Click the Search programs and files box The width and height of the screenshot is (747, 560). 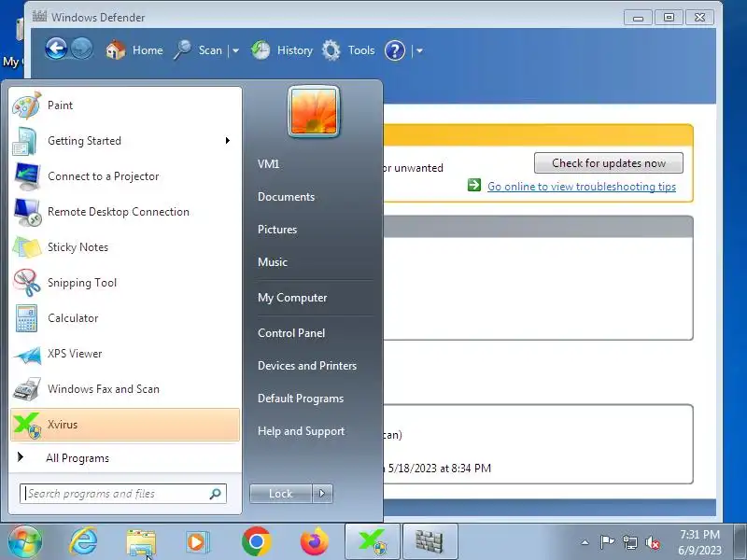tap(123, 494)
